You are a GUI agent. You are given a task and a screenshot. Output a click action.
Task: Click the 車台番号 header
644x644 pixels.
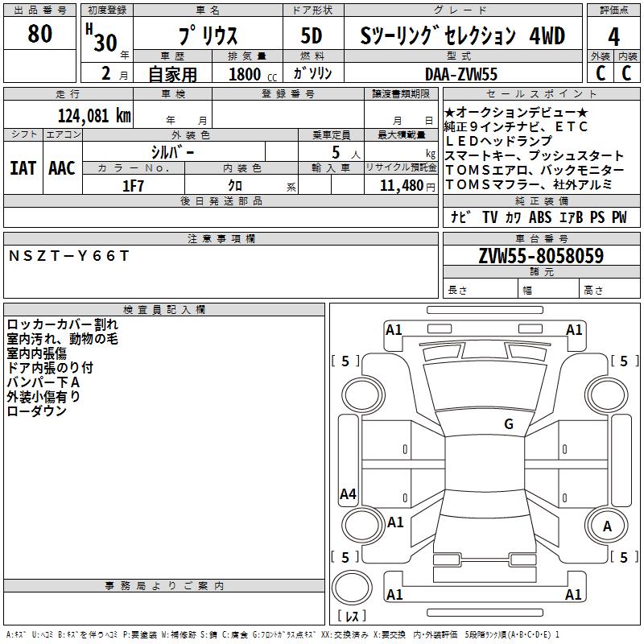click(541, 238)
